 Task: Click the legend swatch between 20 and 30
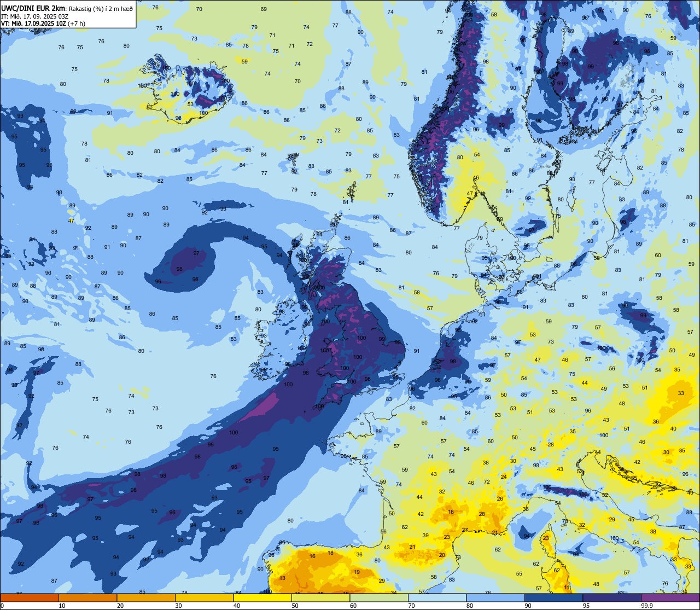tap(146, 597)
